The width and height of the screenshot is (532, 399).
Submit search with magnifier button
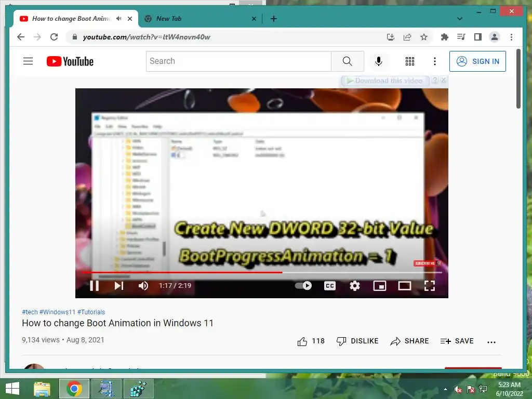pyautogui.click(x=348, y=61)
